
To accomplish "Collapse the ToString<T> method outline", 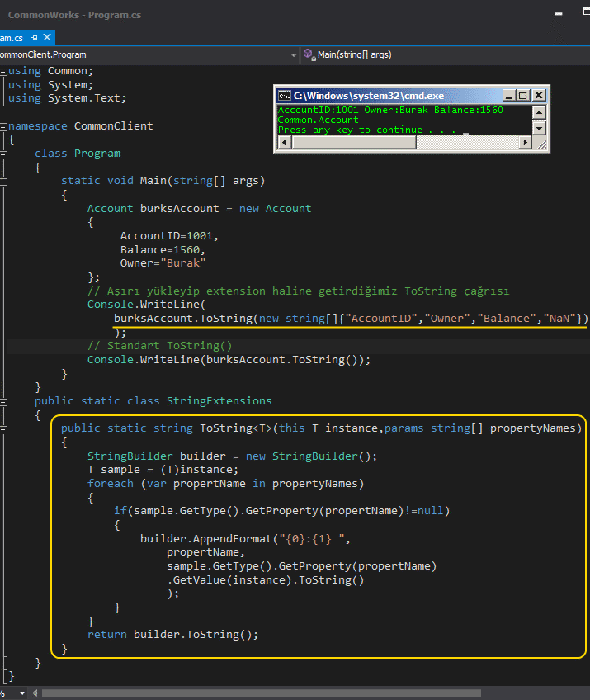I will pyautogui.click(x=3, y=428).
